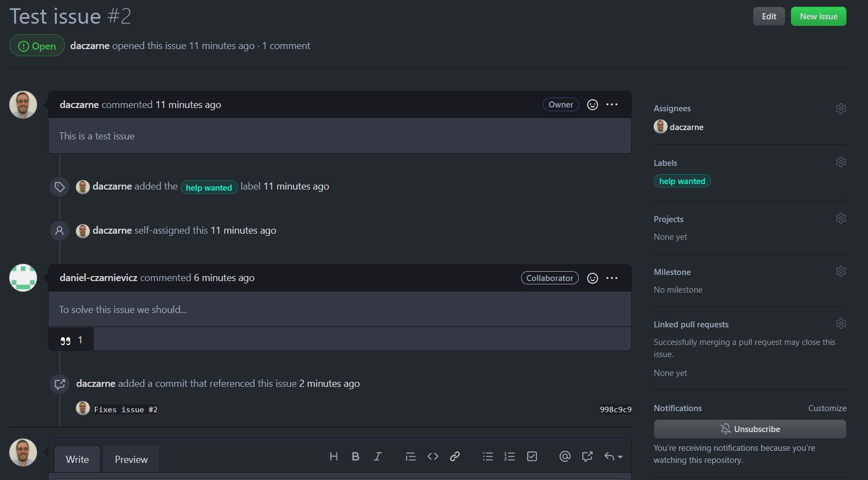Add a task list checkbox item

[532, 456]
